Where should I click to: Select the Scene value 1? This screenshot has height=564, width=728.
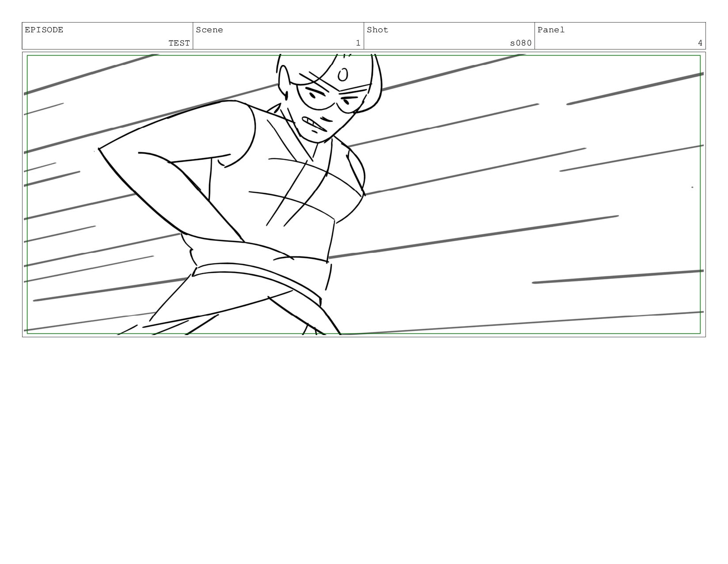click(x=358, y=43)
